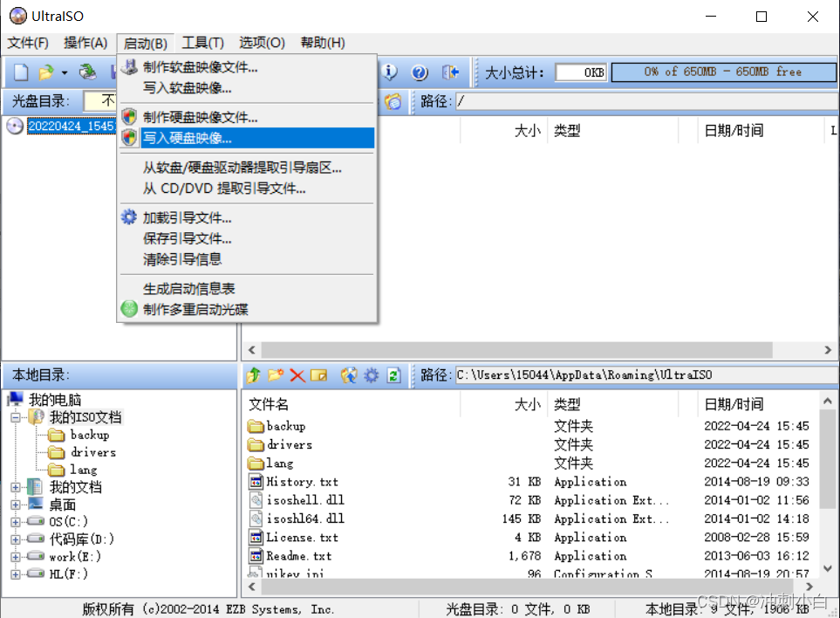Screen dimensions: 840x618
Task: Click the image path input field
Action: (647, 101)
